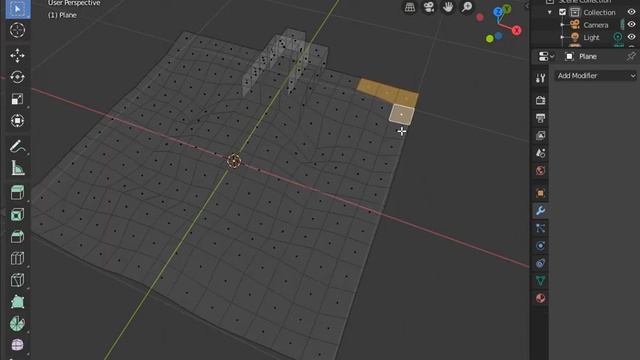
Task: Select the Select Box tool
Action: (x=18, y=9)
